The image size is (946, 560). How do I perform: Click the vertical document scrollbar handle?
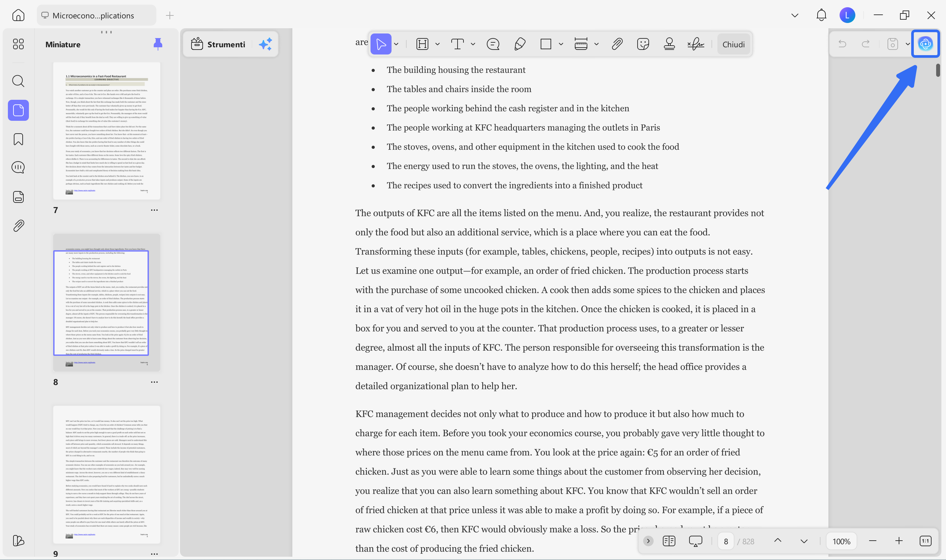pos(938,70)
